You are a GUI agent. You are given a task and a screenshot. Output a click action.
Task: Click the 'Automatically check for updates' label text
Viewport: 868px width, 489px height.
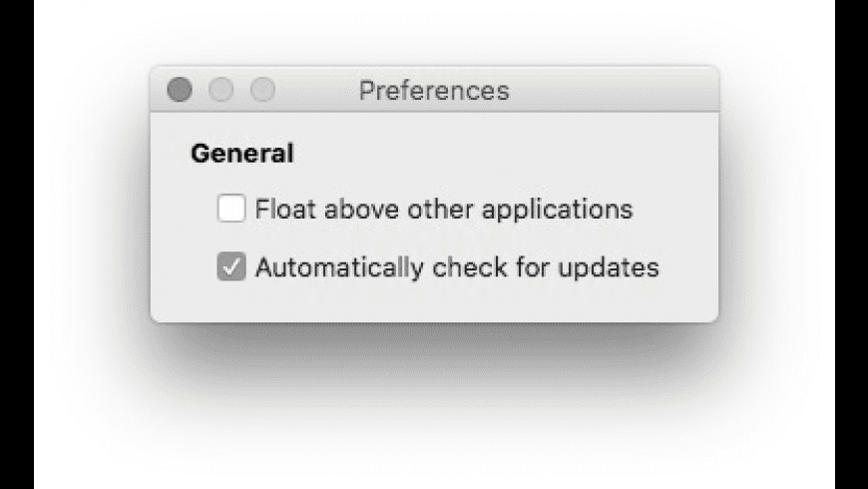(x=457, y=267)
